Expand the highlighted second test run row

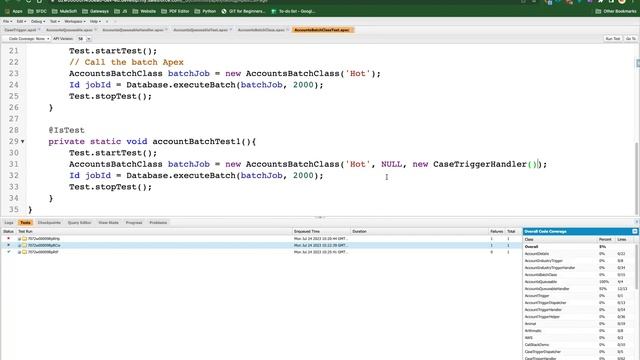click(x=19, y=246)
